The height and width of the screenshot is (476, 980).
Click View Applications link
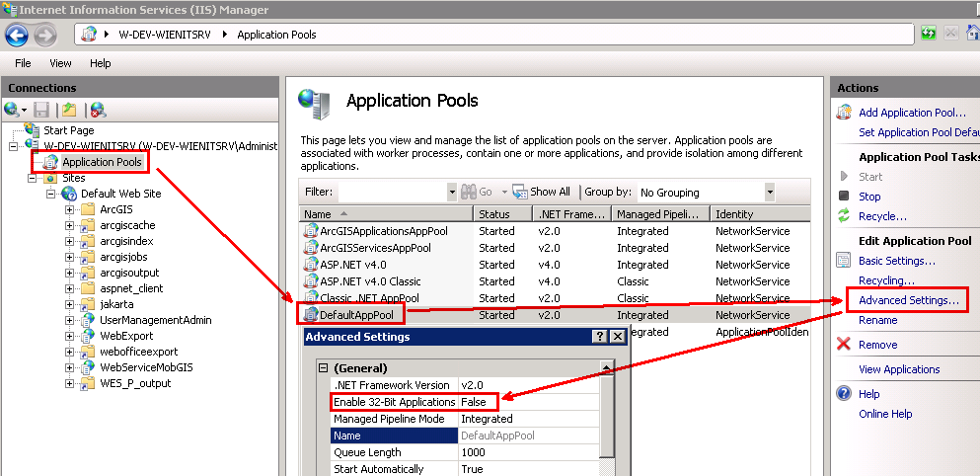click(899, 369)
